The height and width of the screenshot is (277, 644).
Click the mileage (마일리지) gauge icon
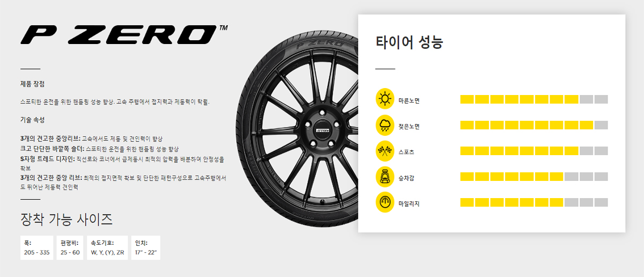click(x=385, y=202)
